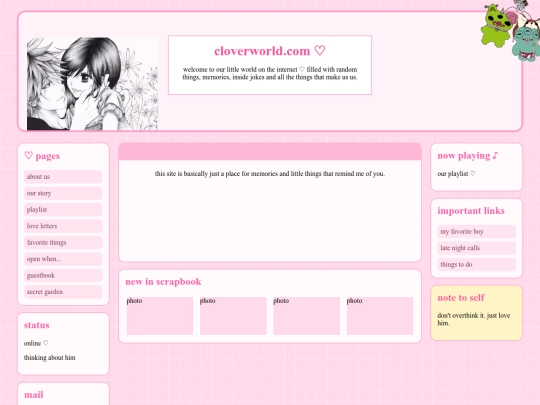Open the 'things to do' link
Viewport: 540px width, 405px height.
[477, 264]
